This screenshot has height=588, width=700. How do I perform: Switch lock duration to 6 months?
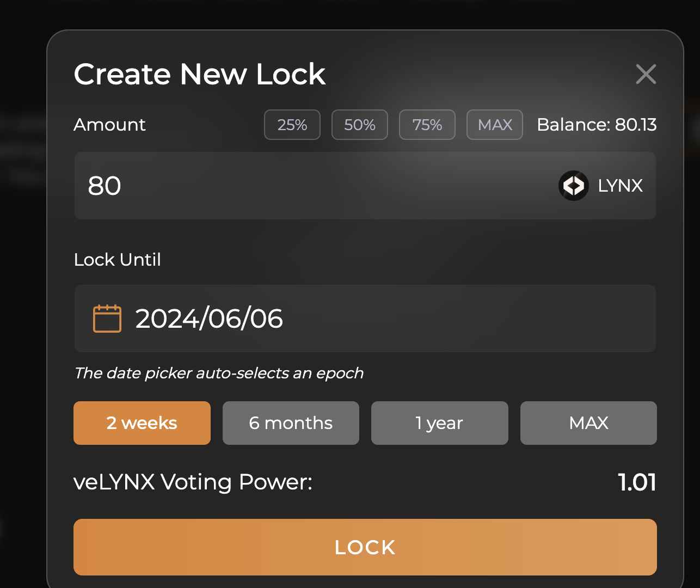tap(291, 423)
